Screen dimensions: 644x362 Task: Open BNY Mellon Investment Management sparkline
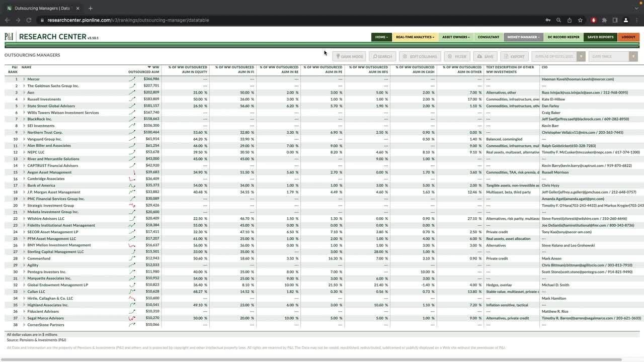pos(132,245)
